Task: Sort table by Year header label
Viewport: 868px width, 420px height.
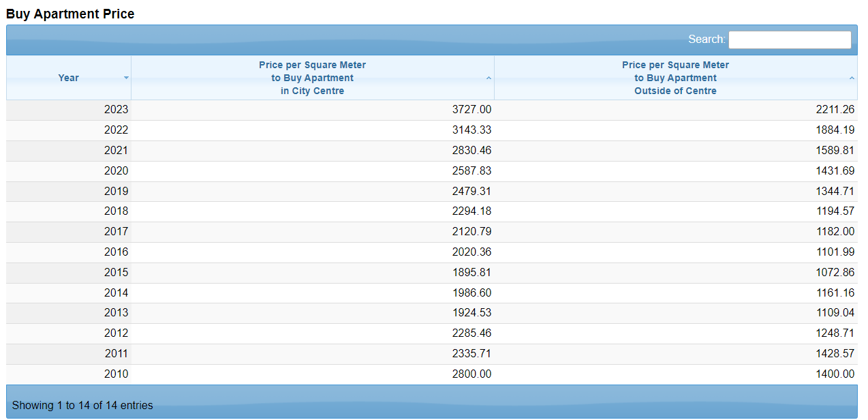Action: coord(68,78)
